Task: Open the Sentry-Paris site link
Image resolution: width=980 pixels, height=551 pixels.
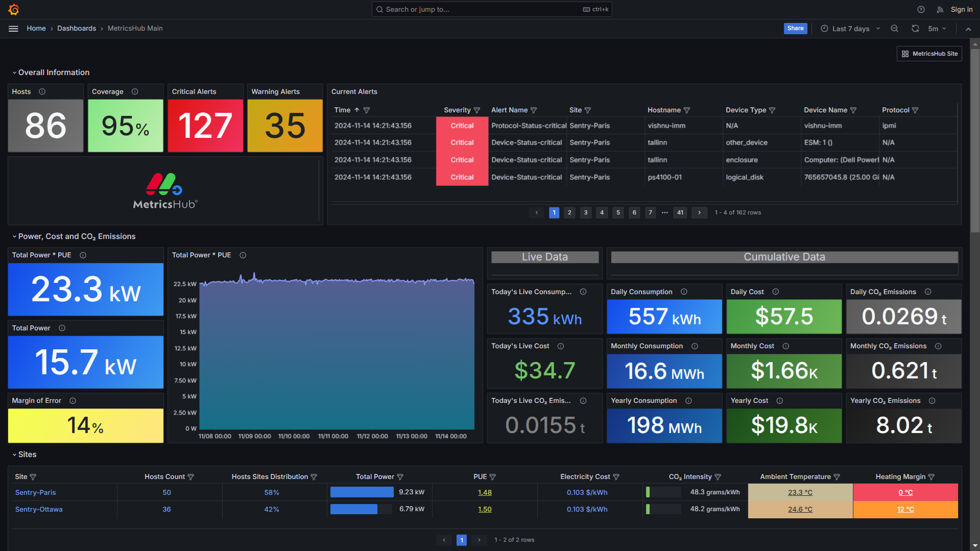Action: [x=35, y=493]
